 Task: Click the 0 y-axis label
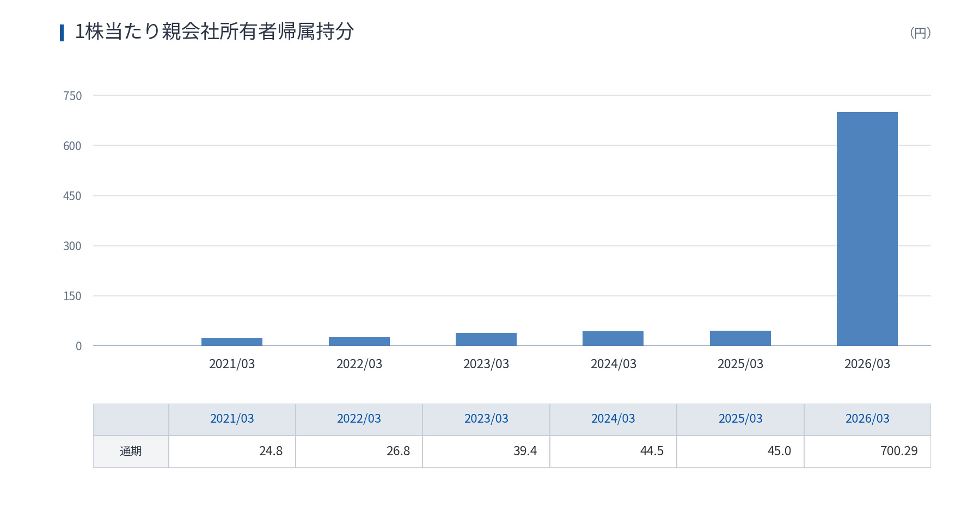(79, 346)
